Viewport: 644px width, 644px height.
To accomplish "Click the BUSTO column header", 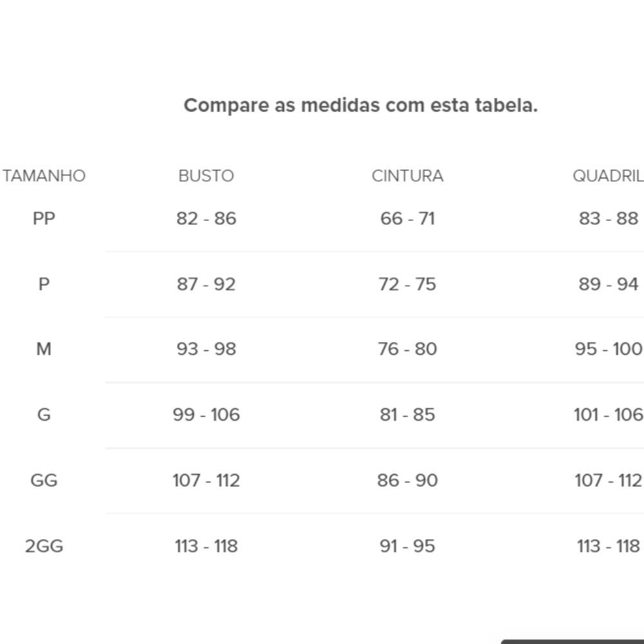I will tap(206, 176).
